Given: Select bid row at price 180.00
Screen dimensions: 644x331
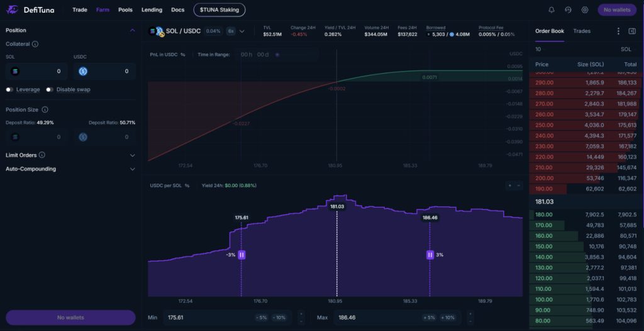Looking at the screenshot, I should click(x=586, y=215).
